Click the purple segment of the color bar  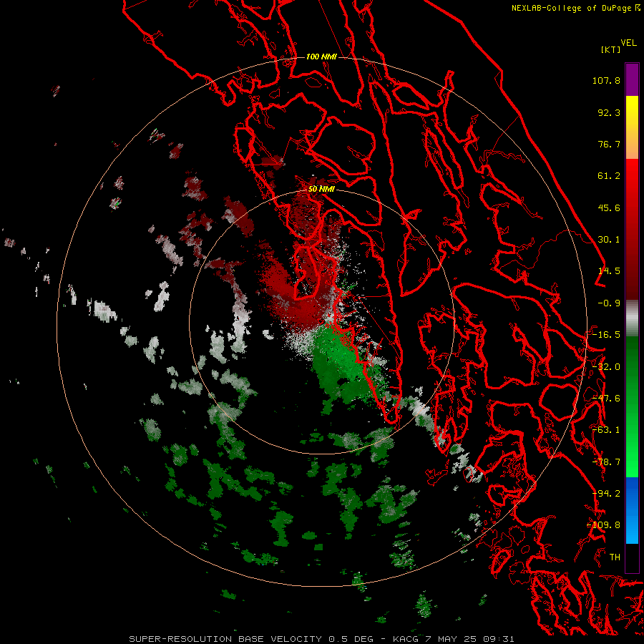coord(632,79)
